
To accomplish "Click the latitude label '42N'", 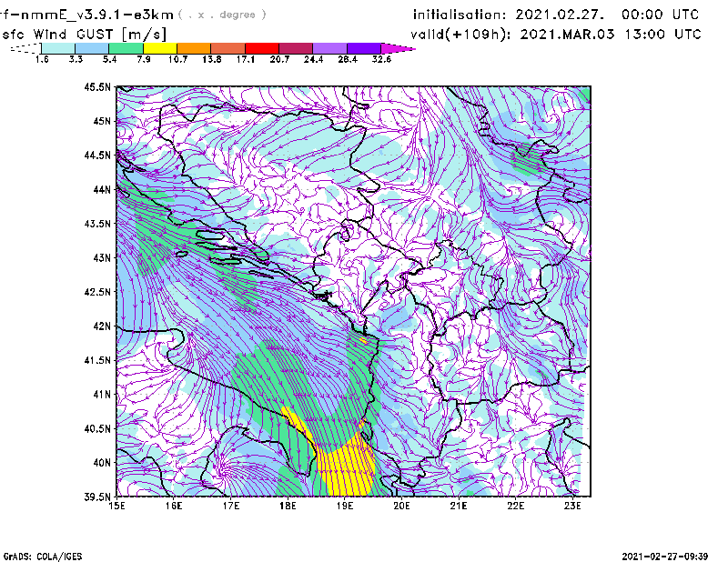I will (102, 326).
